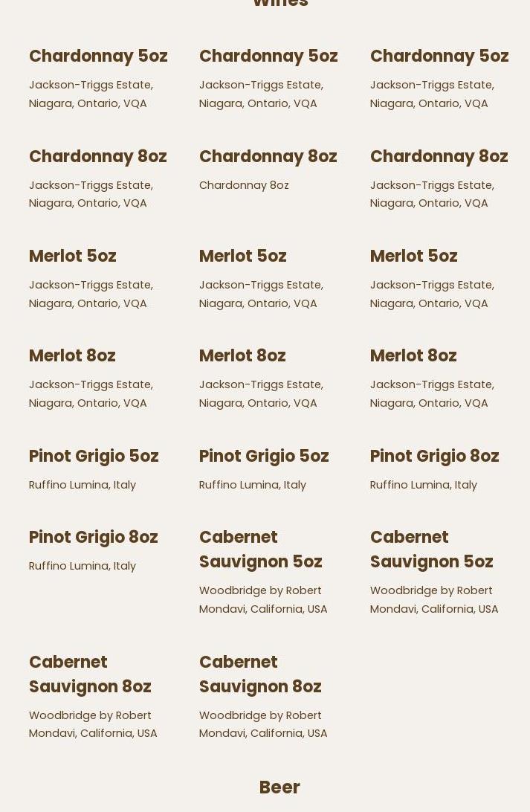The image size is (530, 812).
Task: Click Cabernet Sauvignon 8oz heading below Pinot Grigio 8oz item
Action: (x=90, y=674)
